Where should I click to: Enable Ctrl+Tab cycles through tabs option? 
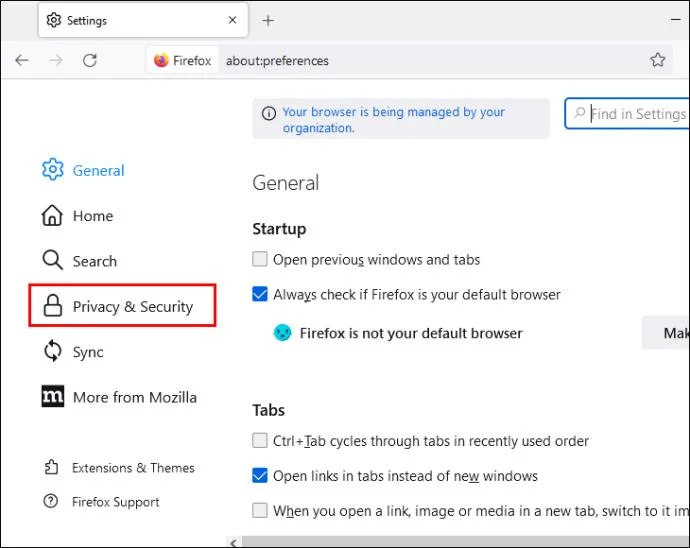click(x=260, y=440)
